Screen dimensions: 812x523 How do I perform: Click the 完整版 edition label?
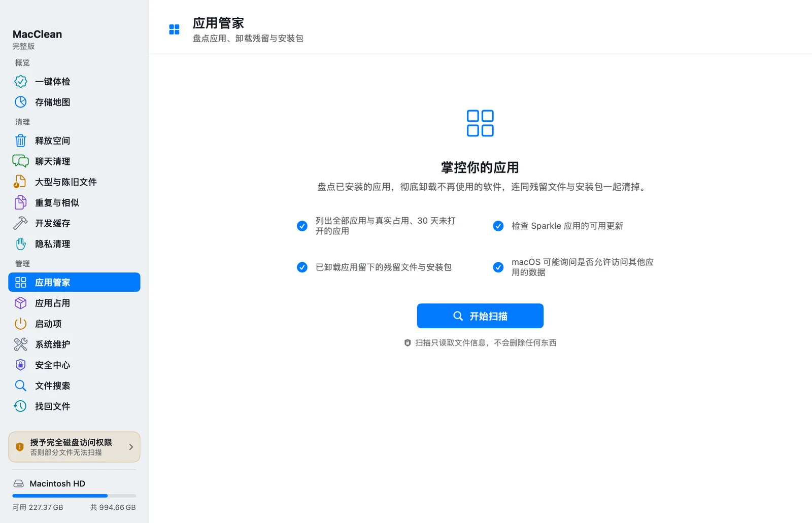23,46
